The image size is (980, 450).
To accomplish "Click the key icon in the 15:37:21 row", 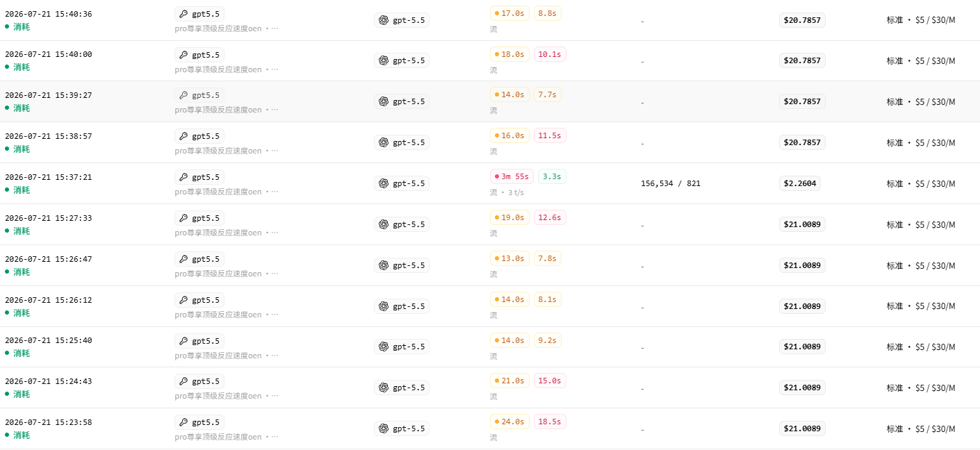I will point(183,177).
